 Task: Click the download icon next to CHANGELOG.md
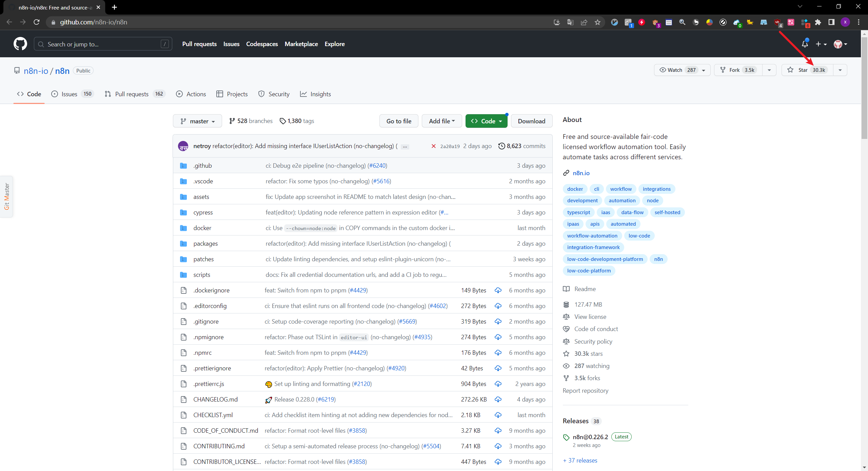pyautogui.click(x=498, y=400)
